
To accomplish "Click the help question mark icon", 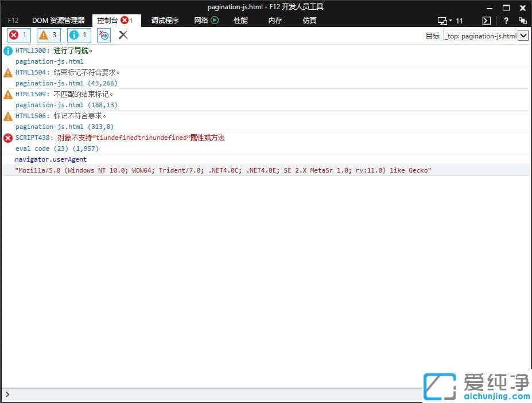I will point(506,20).
